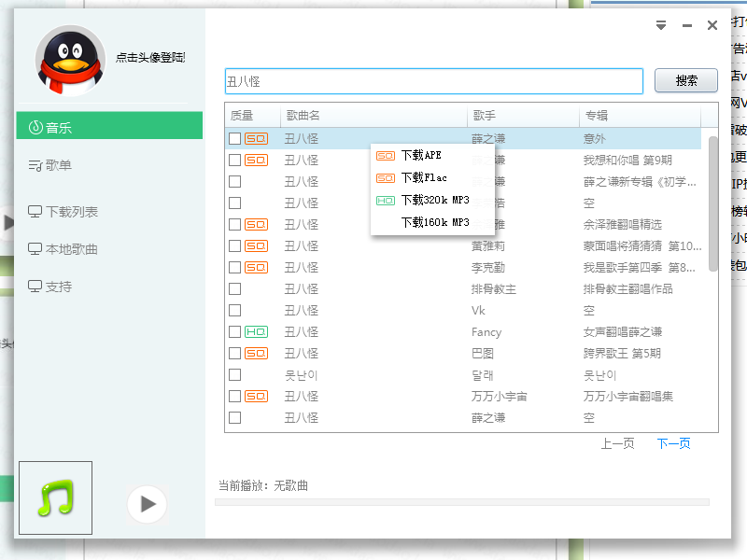This screenshot has height=560, width=747.
Task: Open the 音乐 section in sidebar
Action: [109, 127]
